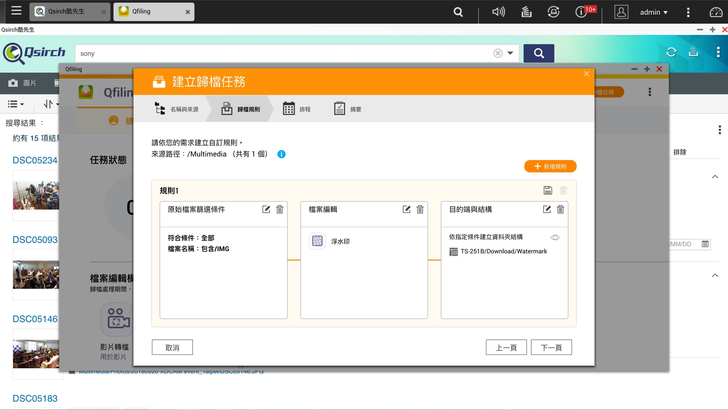Open the Qsirch search box dropdown arrow
This screenshot has height=410, width=728.
511,53
